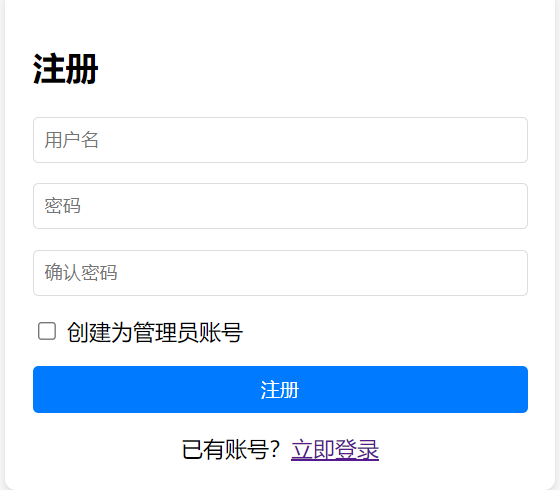This screenshot has width=560, height=490.
Task: Click the middle text box labeled 密码
Action: tap(280, 206)
